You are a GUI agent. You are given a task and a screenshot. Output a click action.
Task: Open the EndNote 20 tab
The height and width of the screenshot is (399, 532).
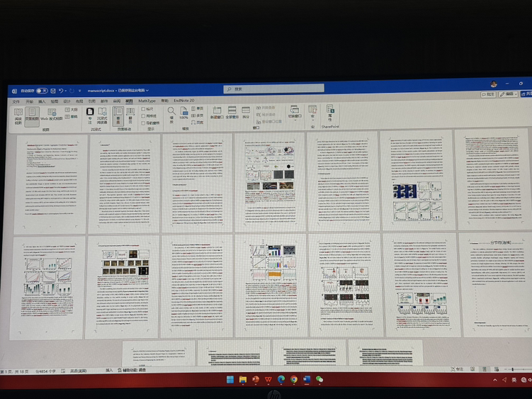tap(184, 101)
